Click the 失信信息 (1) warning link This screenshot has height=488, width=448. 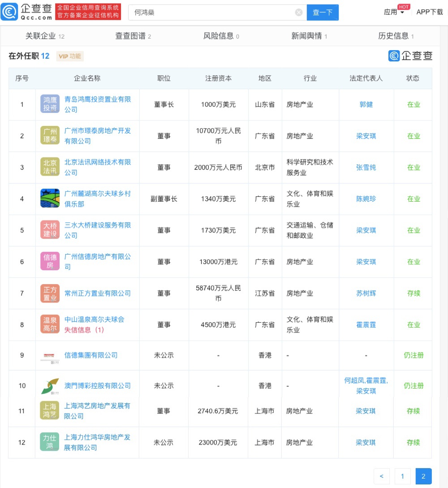click(x=84, y=330)
